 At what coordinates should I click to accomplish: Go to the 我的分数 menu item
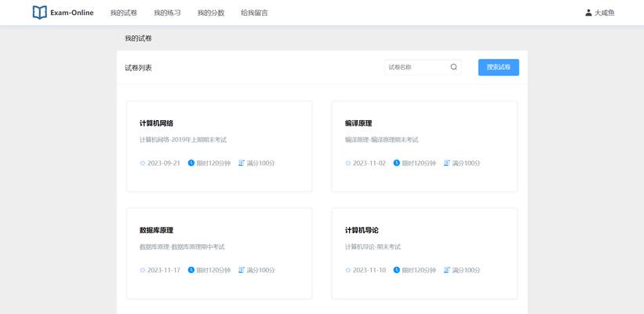point(211,13)
